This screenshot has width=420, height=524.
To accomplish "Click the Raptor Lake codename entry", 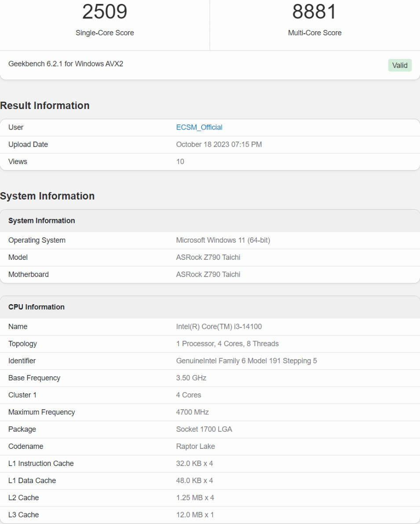I will click(x=195, y=446).
